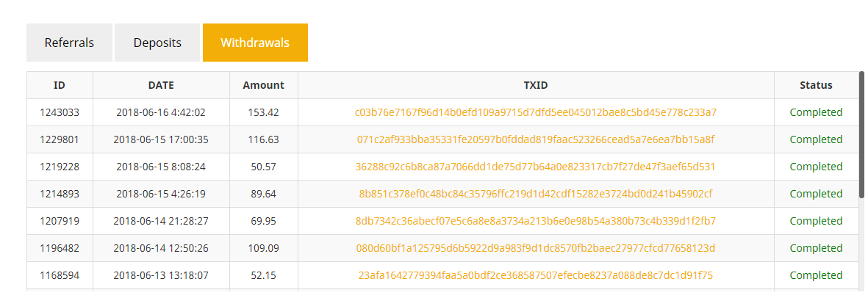Click the Amount column header

[x=263, y=85]
